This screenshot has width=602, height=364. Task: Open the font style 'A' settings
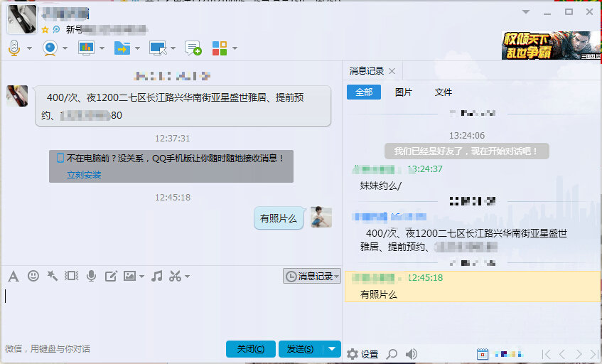pyautogui.click(x=13, y=276)
